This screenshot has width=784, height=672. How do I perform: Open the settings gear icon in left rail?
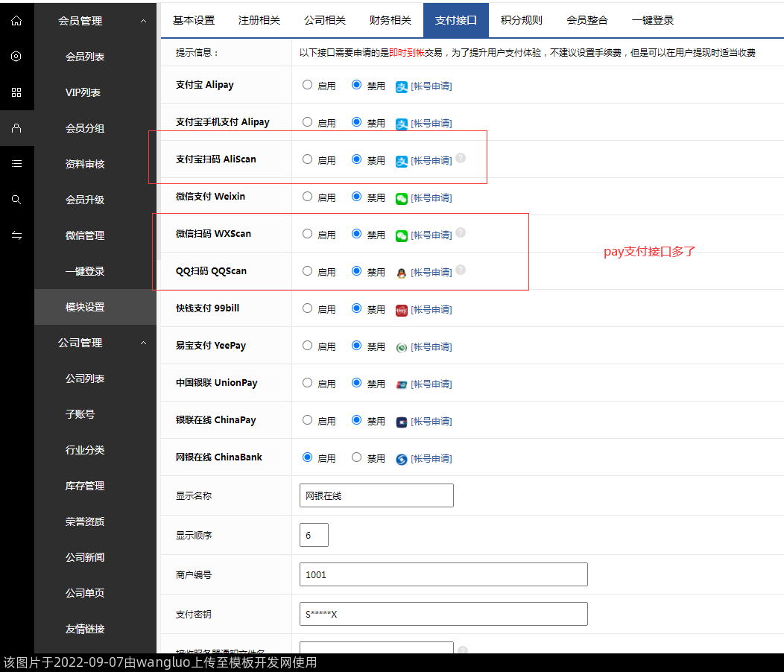(16, 57)
